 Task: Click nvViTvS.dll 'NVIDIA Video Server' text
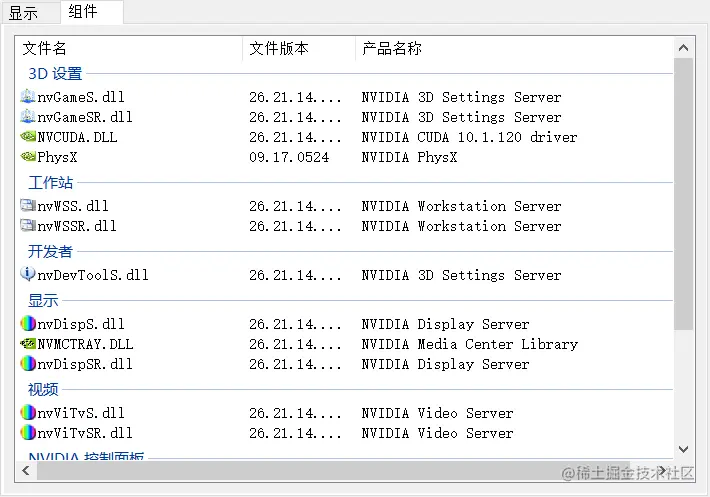tap(437, 413)
